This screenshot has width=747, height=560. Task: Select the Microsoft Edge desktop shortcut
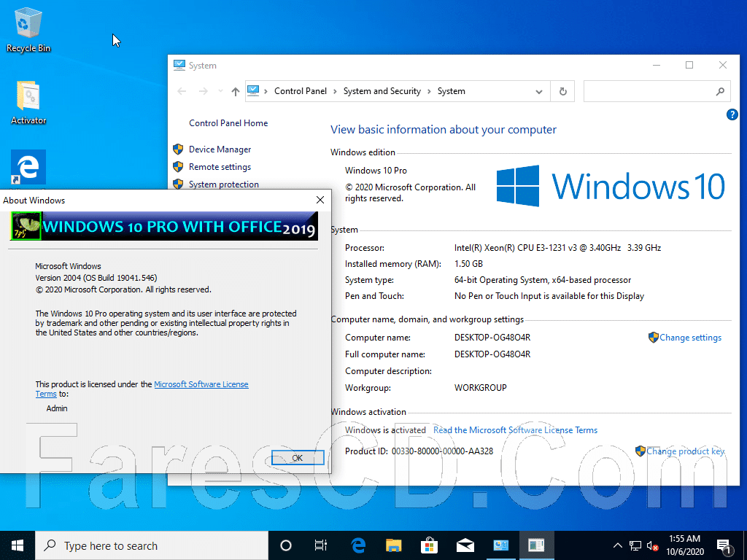(x=28, y=167)
